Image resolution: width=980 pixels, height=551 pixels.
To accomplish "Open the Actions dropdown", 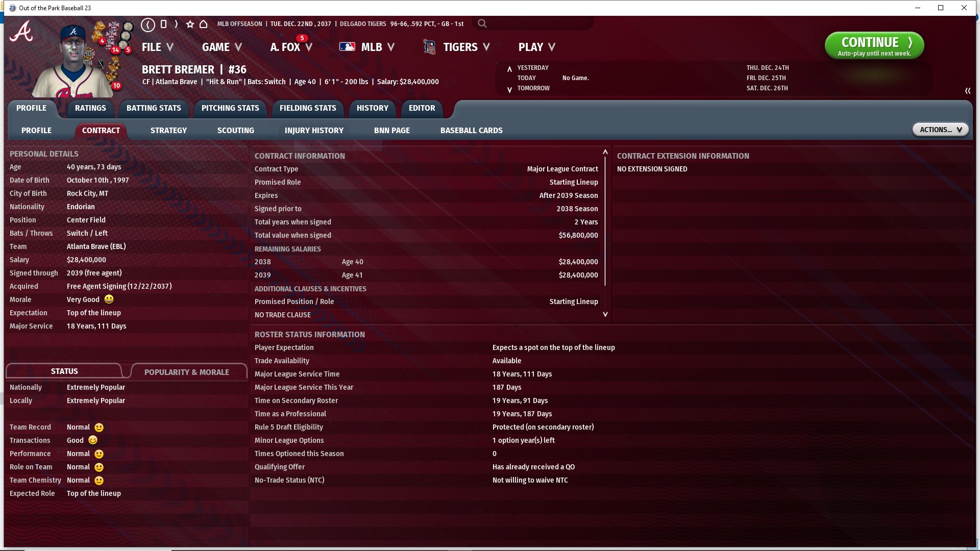I will click(x=940, y=130).
